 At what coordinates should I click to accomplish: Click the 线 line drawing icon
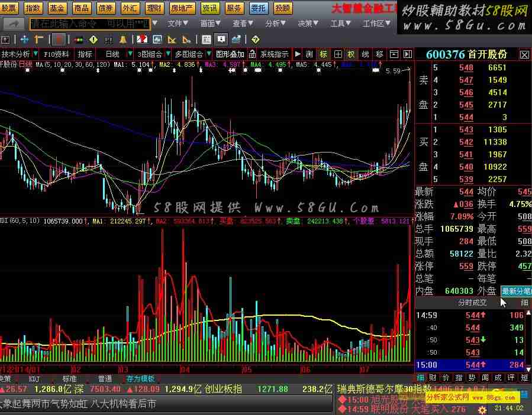point(365,54)
